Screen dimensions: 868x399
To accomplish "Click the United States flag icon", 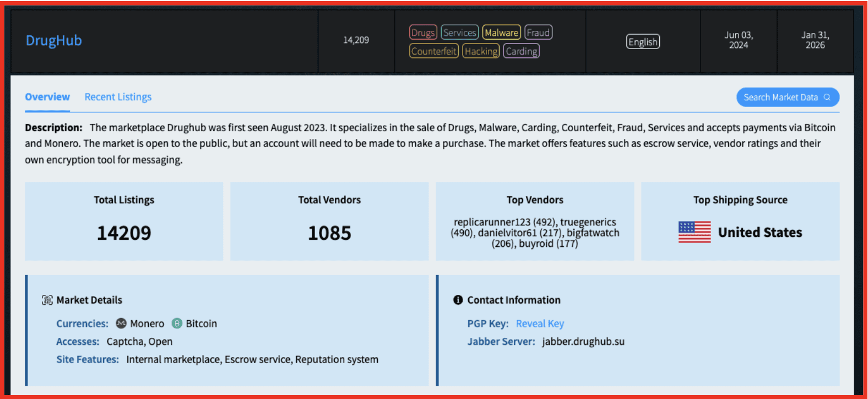I will click(695, 232).
